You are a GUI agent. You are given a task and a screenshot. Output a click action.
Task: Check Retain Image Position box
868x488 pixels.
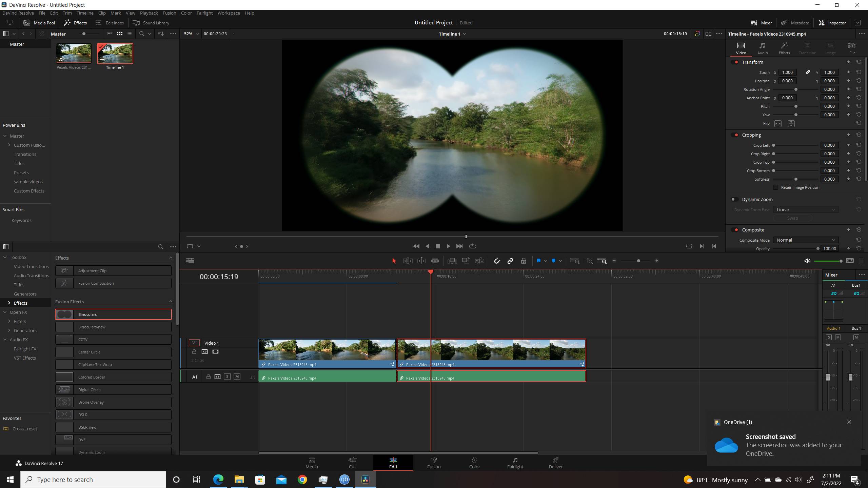775,187
